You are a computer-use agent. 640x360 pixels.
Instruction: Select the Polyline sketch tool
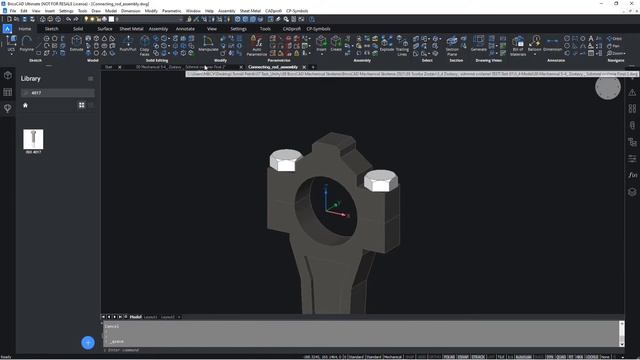click(27, 43)
